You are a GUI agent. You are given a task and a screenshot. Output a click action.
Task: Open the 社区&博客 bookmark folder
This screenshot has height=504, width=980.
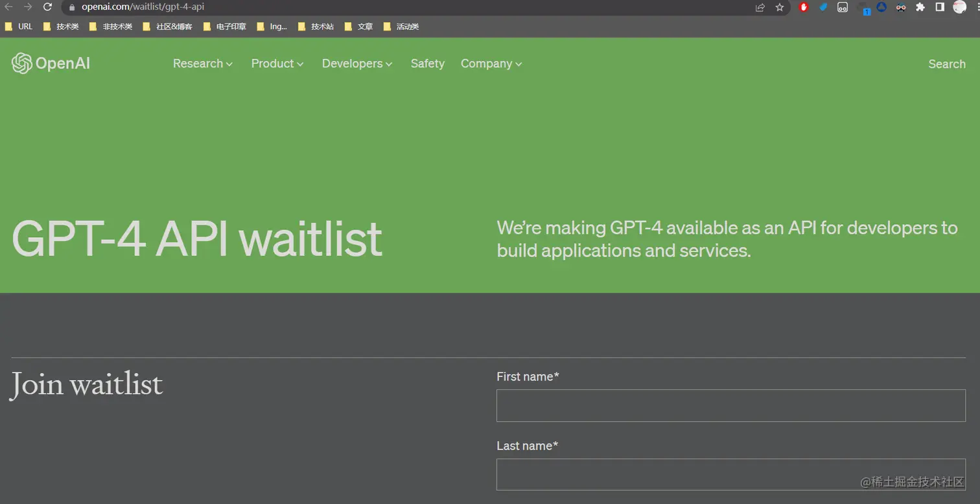click(x=167, y=27)
